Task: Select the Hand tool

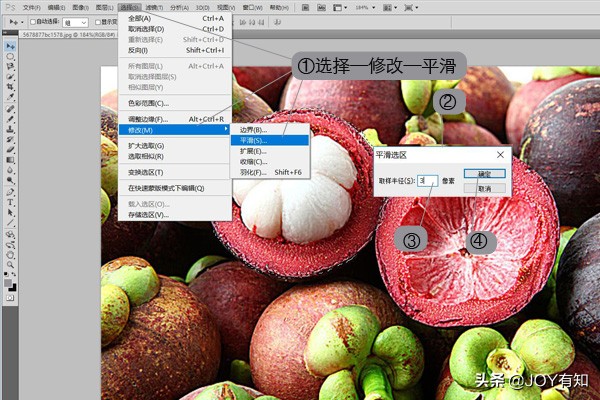Action: (10, 255)
